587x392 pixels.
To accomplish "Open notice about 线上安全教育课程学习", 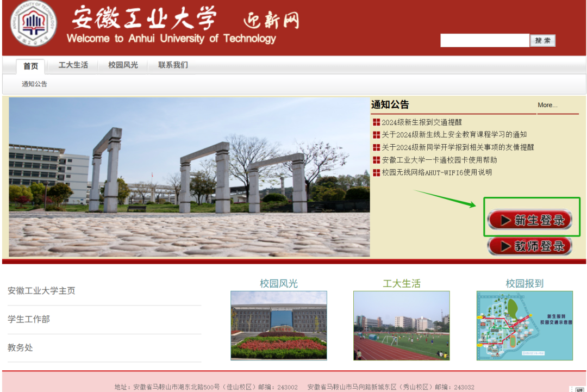I will pos(454,135).
